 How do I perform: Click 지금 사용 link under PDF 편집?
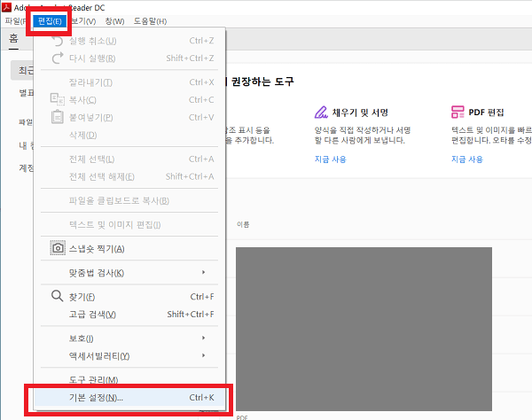(x=467, y=159)
